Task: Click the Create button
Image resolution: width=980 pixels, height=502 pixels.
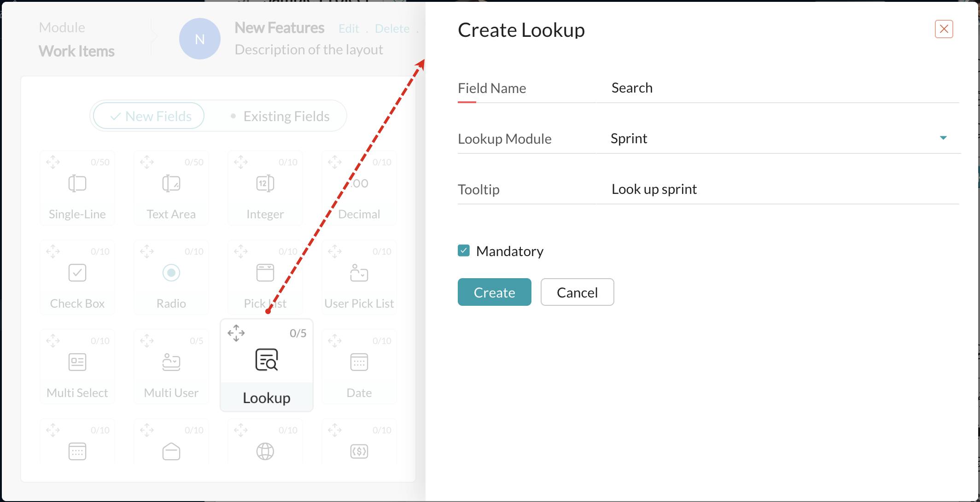Action: click(495, 292)
